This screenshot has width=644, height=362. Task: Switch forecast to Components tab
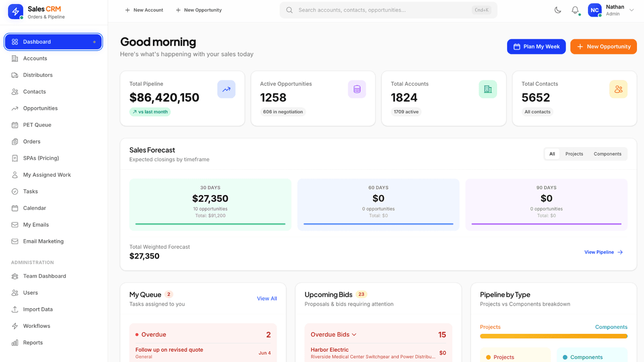tap(607, 154)
